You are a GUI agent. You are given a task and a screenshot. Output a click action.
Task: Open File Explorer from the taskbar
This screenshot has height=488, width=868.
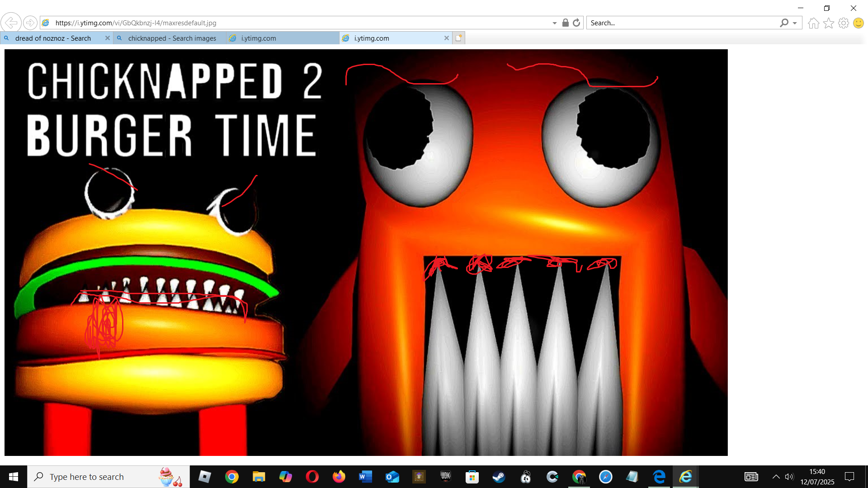pos(259,477)
